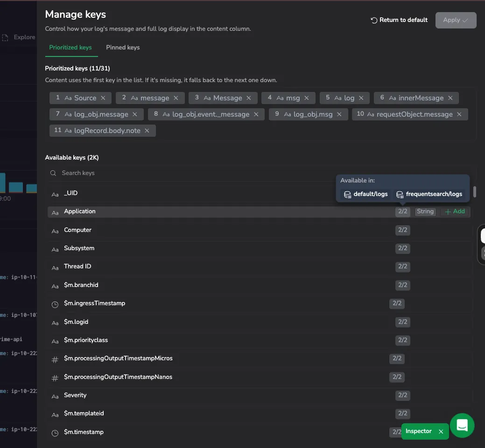This screenshot has height=448, width=485.
Task: Remove the innerMessage prioritized key
Action: [450, 98]
